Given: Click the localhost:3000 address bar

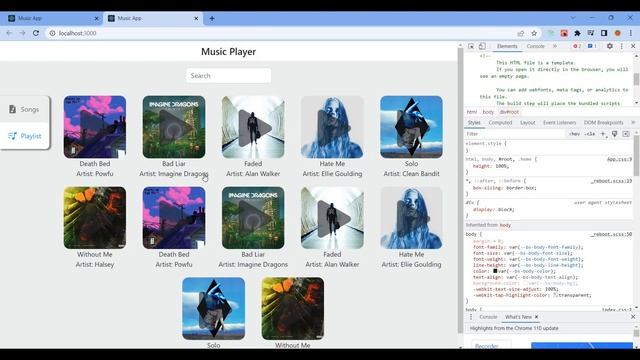Looking at the screenshot, I should pyautogui.click(x=282, y=33).
